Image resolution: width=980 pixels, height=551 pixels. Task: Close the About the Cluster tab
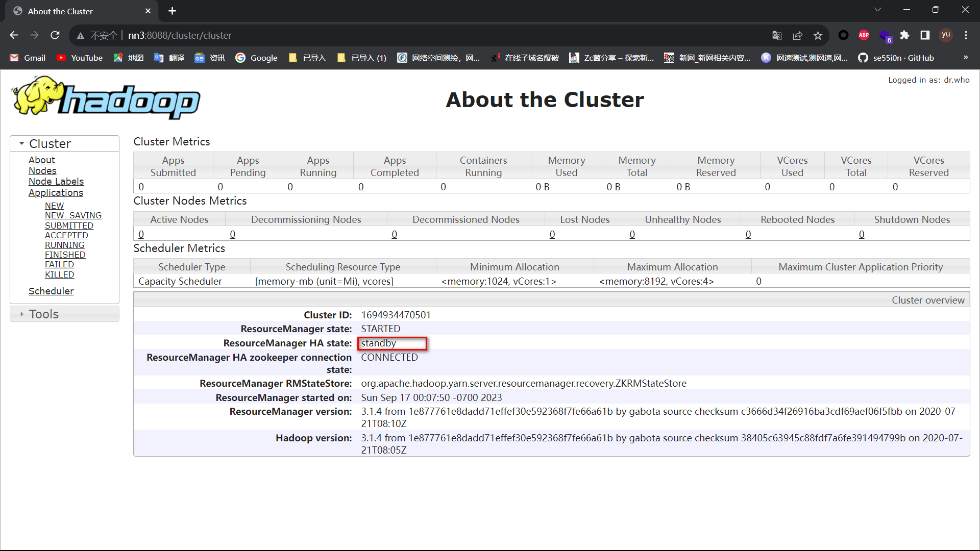[148, 11]
